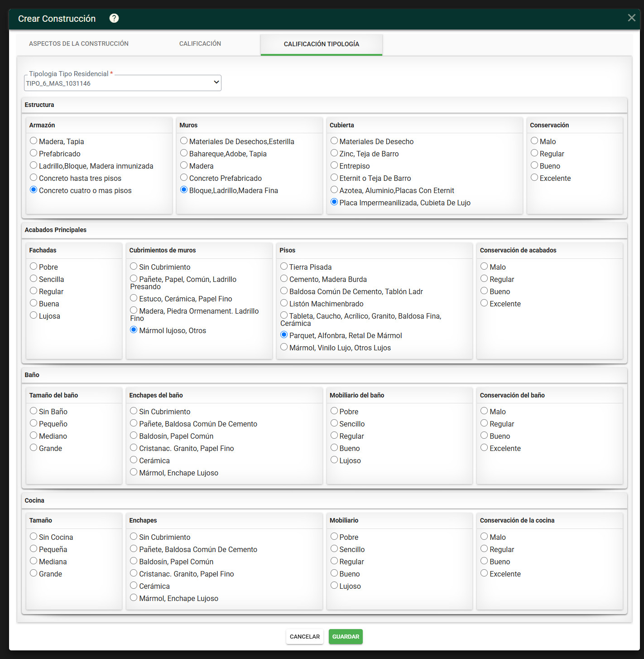
Task: Close the Crear Construcción dialog
Action: pos(631,18)
